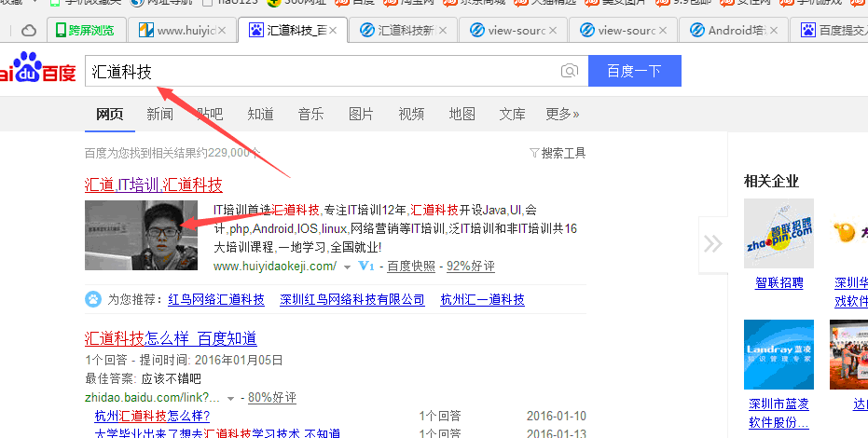Click the 2016-01-10 date text

coord(556,416)
